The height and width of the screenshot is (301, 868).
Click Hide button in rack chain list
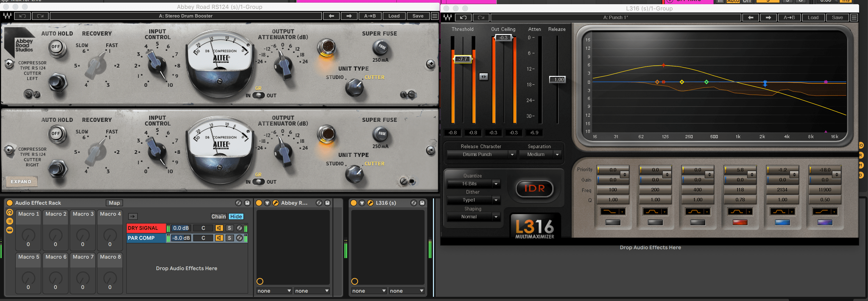pyautogui.click(x=236, y=216)
